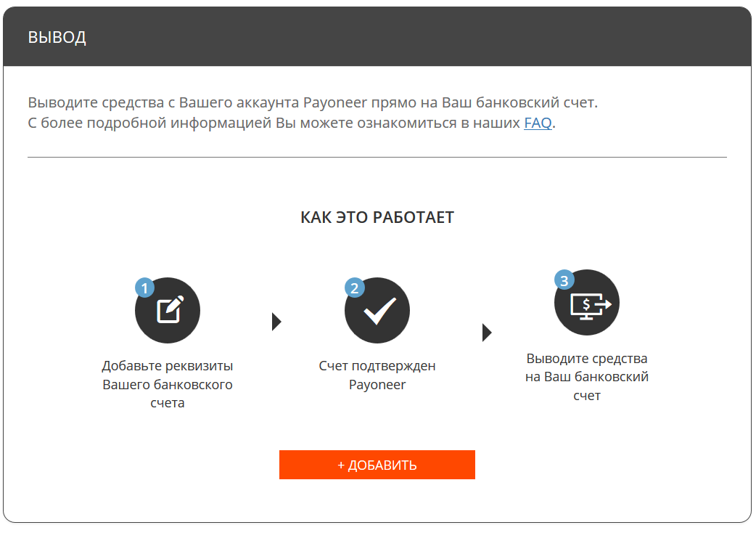Click the edit pencil icon for step one

[168, 310]
